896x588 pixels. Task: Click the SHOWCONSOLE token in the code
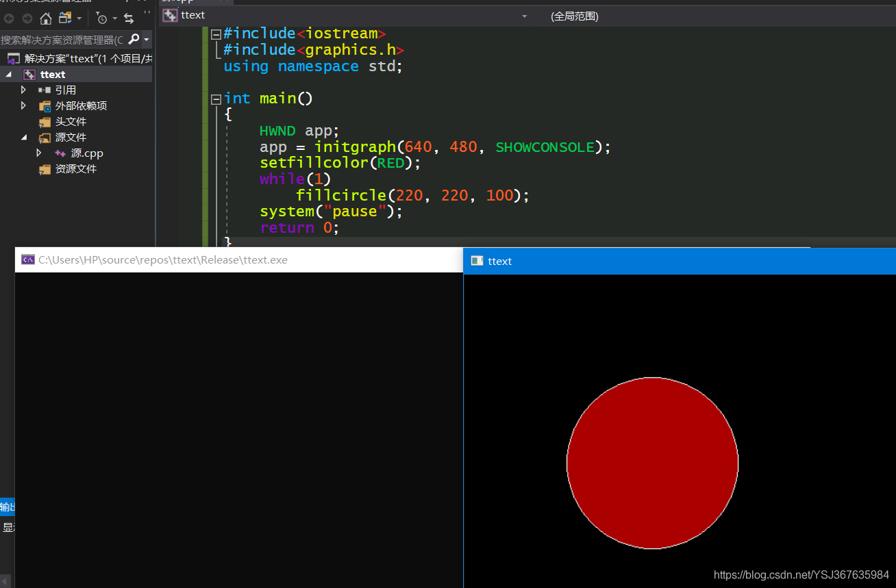pos(545,146)
